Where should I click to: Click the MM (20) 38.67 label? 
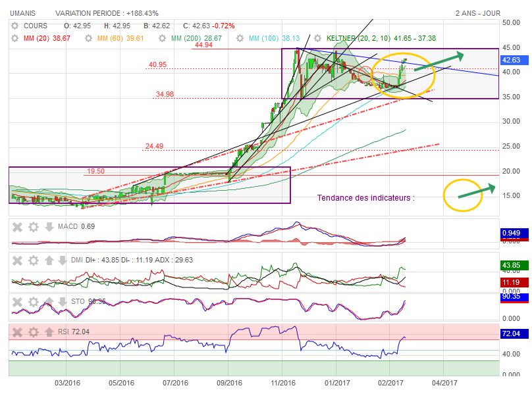pyautogui.click(x=47, y=38)
